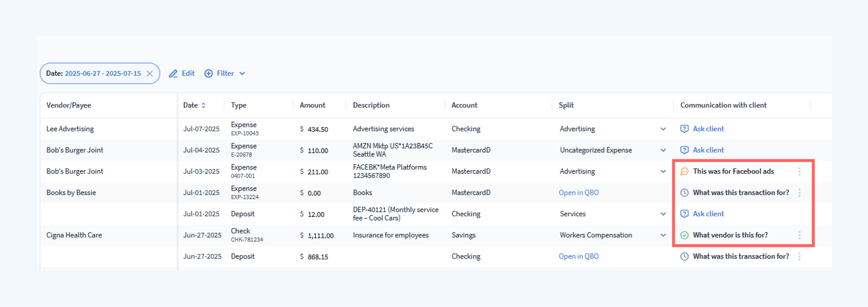The image size is (868, 307).
Task: Click amount 1,111.00
Action: (x=320, y=236)
